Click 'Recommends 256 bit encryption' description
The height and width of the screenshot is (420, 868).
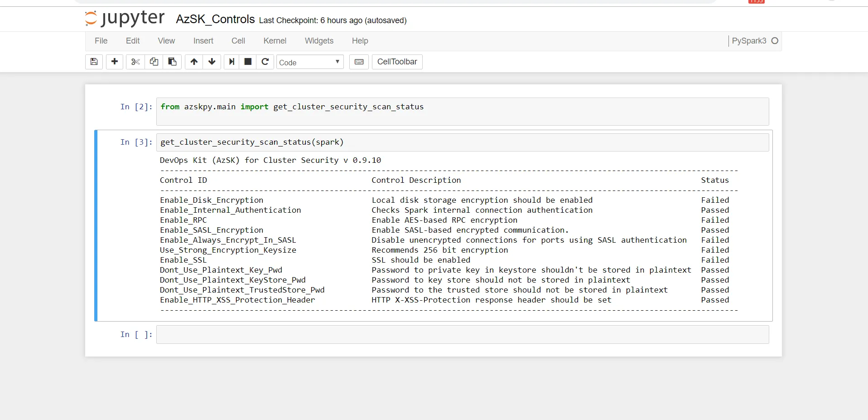[x=440, y=250]
